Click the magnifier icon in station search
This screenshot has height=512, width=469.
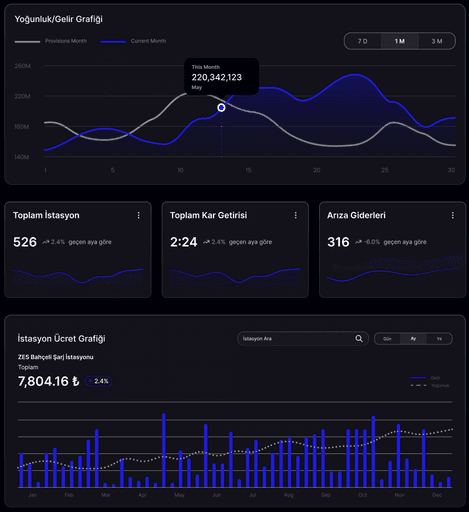pyautogui.click(x=359, y=339)
